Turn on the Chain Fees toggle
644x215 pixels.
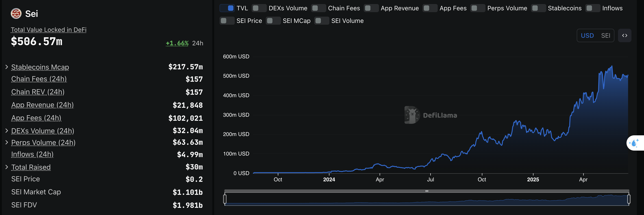(318, 8)
